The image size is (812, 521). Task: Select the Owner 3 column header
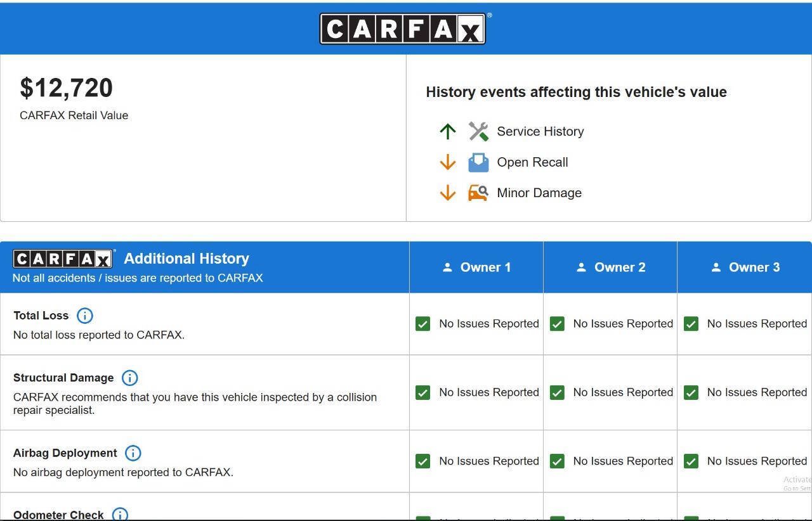pos(745,267)
